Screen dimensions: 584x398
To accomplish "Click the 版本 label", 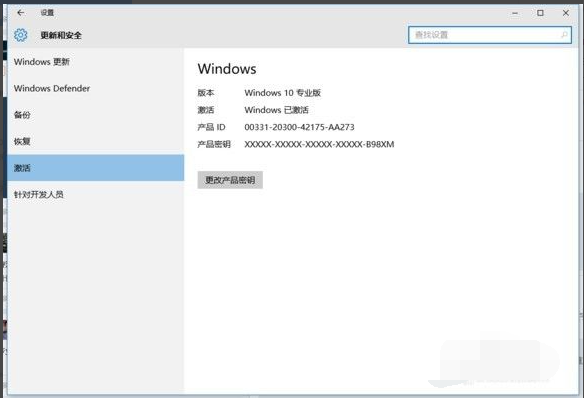I will (206, 93).
